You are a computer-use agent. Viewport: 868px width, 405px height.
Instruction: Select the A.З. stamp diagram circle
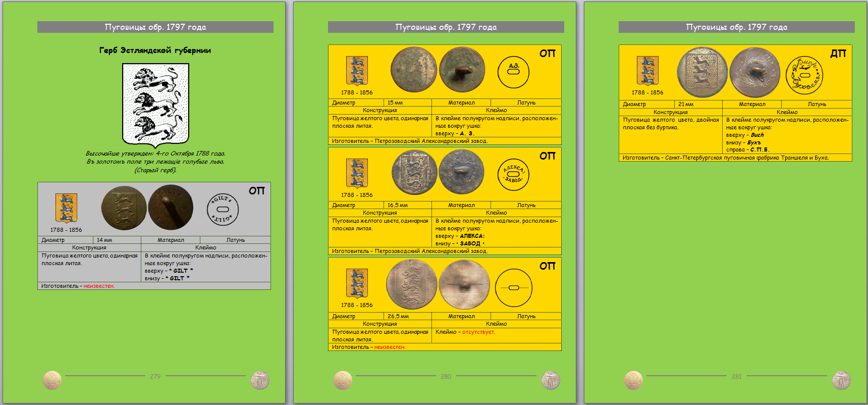point(513,72)
